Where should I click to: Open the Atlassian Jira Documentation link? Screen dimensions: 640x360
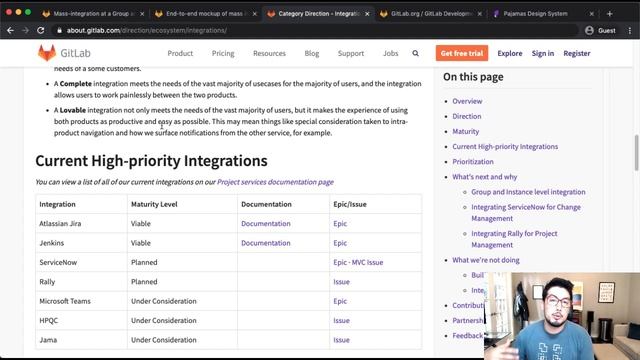pos(266,224)
